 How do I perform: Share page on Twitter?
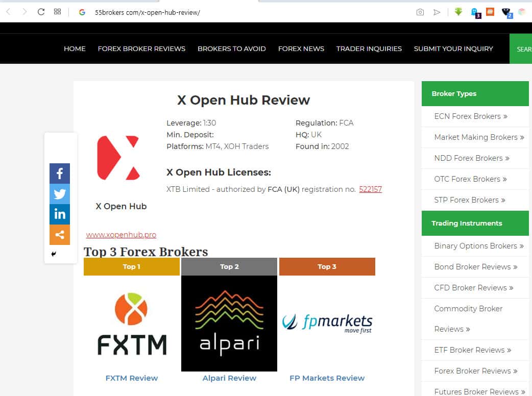click(60, 194)
